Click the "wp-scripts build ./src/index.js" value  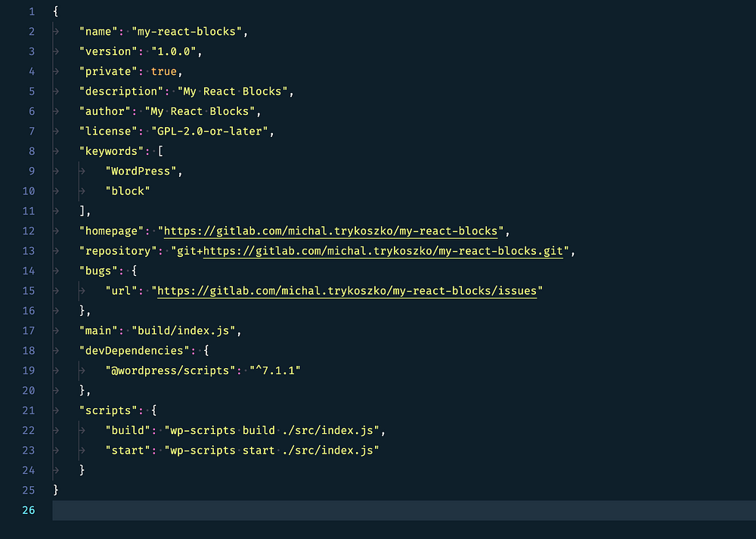(271, 431)
